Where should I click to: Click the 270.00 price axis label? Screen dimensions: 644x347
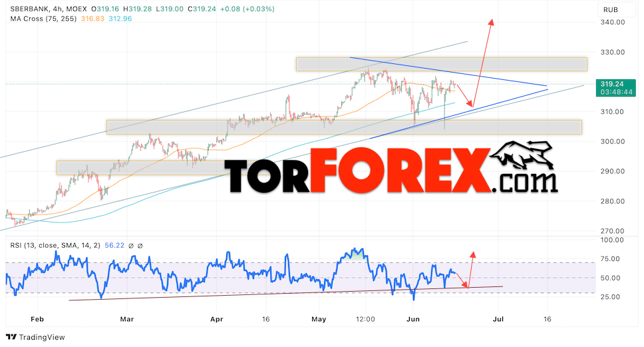pyautogui.click(x=612, y=231)
